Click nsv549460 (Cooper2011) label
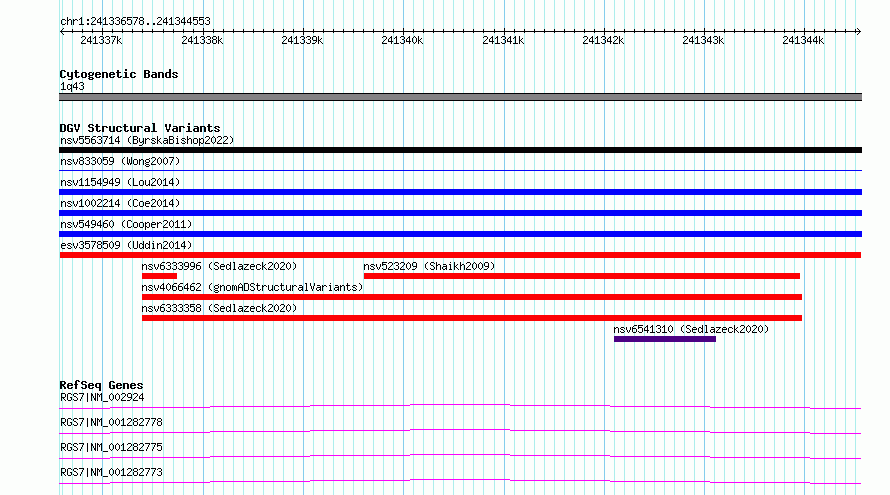This screenshot has width=890, height=495. 126,224
